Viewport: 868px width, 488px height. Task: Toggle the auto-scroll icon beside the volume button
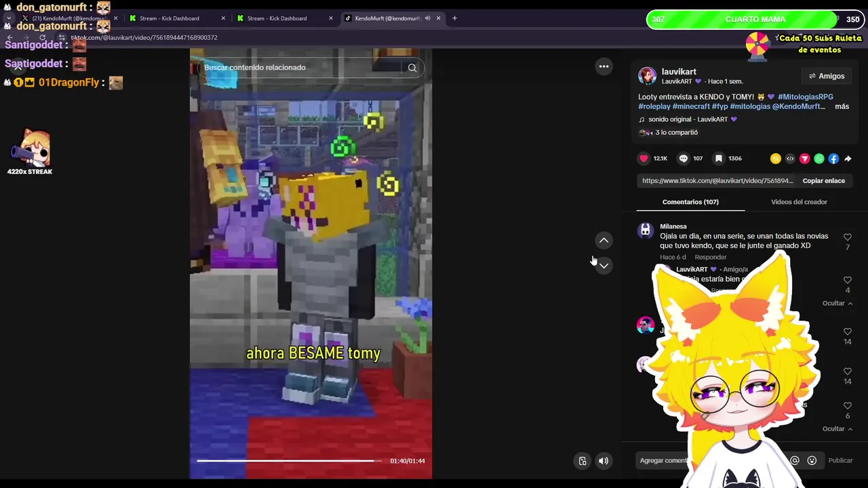click(582, 461)
